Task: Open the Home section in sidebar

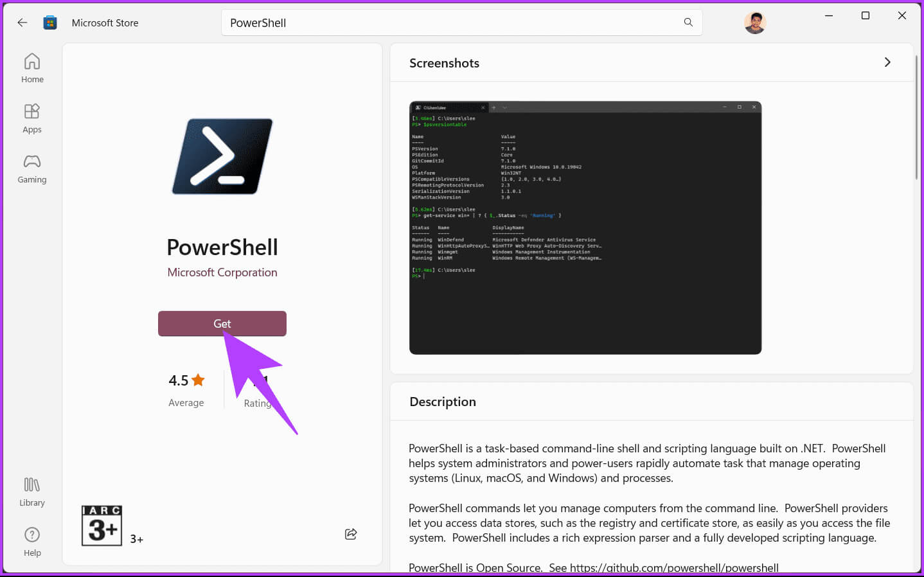Action: 32,68
